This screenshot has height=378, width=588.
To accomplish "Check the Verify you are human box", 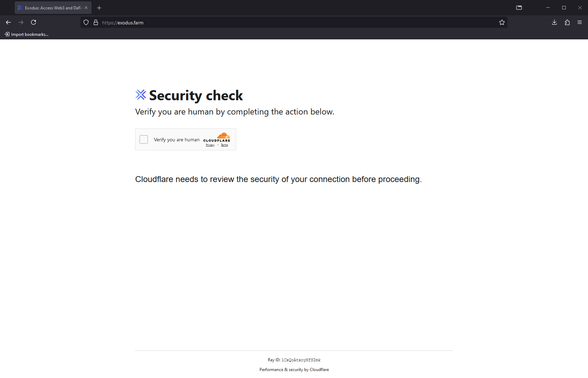I will 144,140.
